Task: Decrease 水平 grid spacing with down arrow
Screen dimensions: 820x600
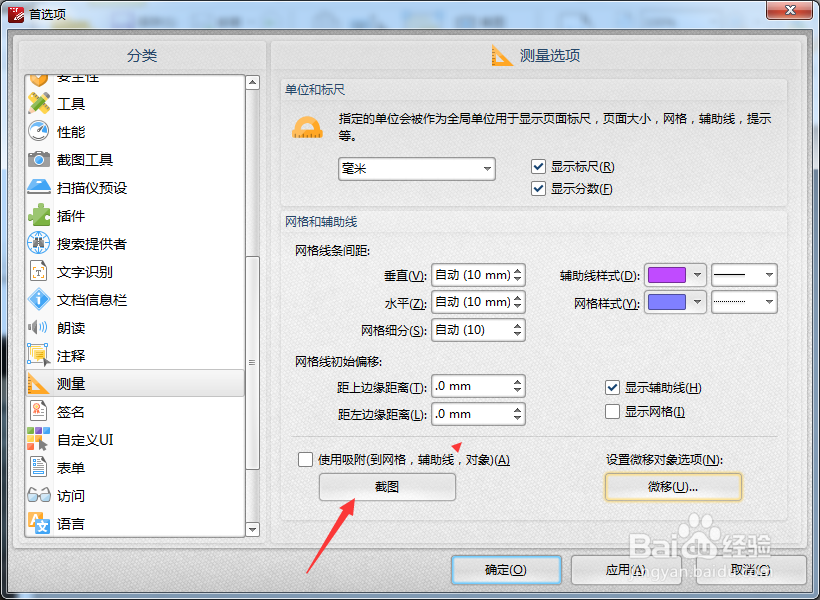Action: (517, 307)
